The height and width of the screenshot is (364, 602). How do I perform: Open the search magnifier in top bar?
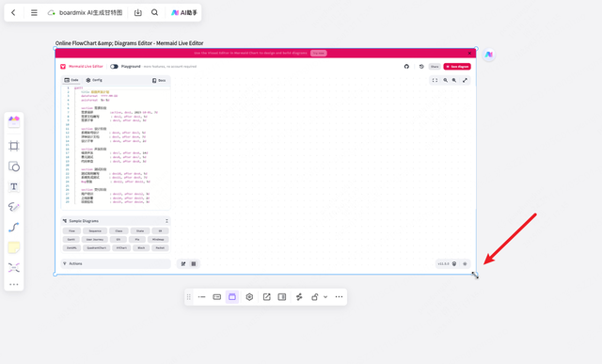(154, 12)
